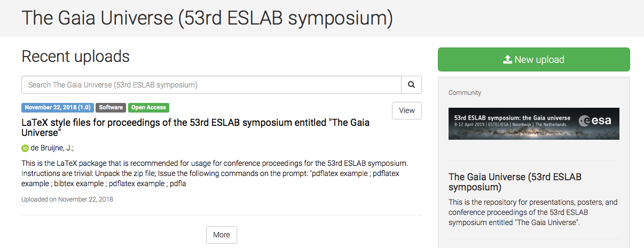The image size is (644, 248).
Task: Focus the Search The Gaia Universe field
Action: pos(211,85)
